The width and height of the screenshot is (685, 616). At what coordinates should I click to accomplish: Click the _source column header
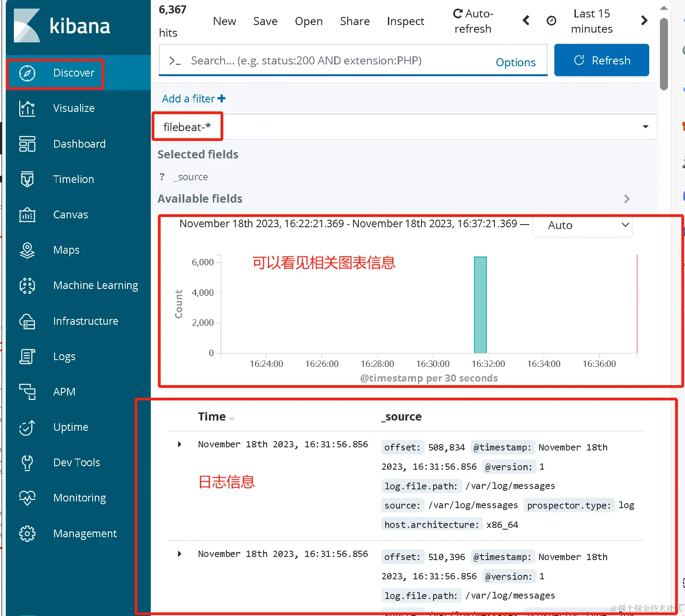[x=401, y=416]
